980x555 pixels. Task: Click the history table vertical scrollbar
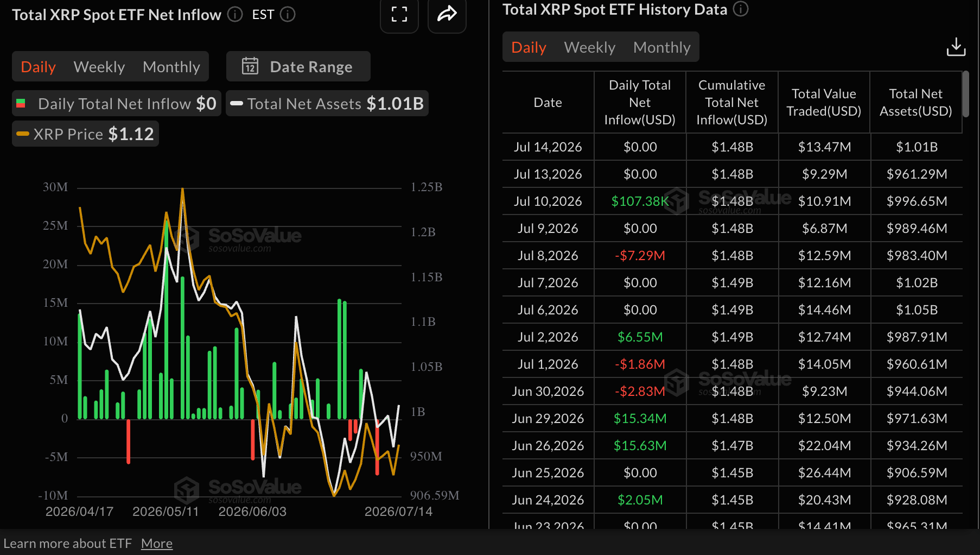coord(965,94)
